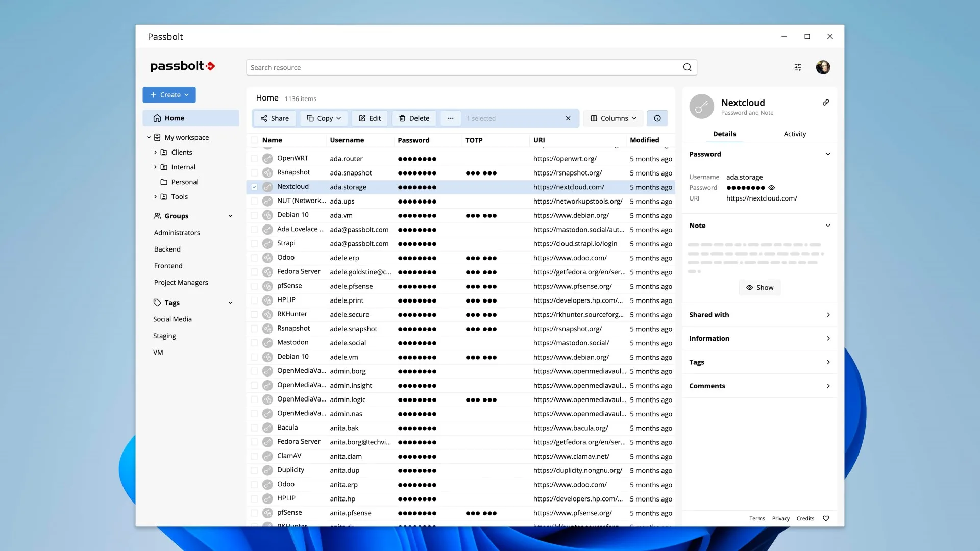Check the Bacula row checkbox

[254, 428]
